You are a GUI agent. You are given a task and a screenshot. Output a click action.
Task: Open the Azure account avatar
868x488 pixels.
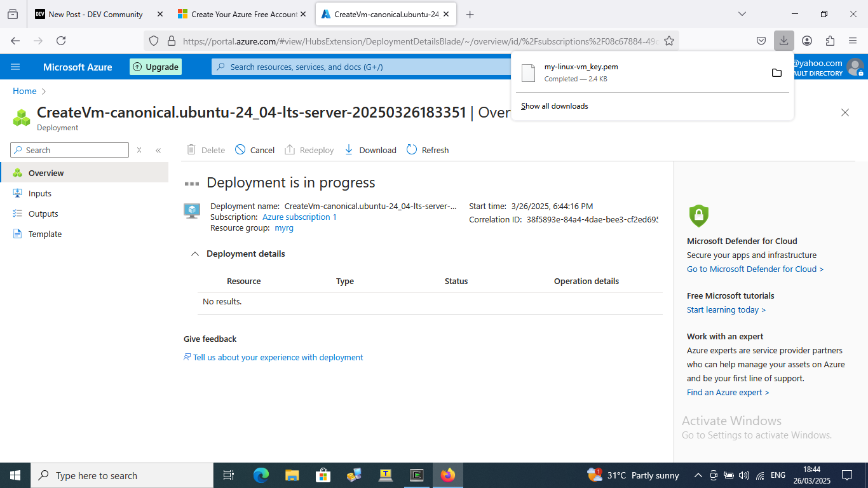[x=855, y=67]
